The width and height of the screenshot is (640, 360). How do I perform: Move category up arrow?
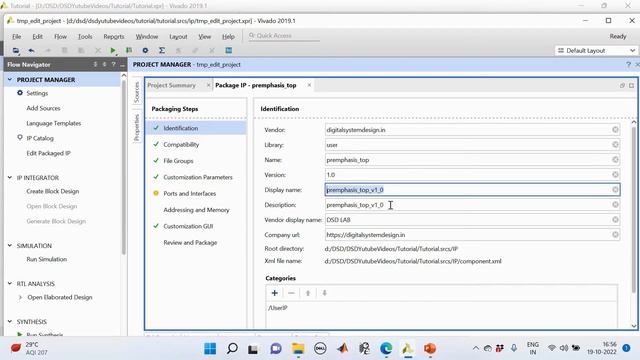(308, 293)
